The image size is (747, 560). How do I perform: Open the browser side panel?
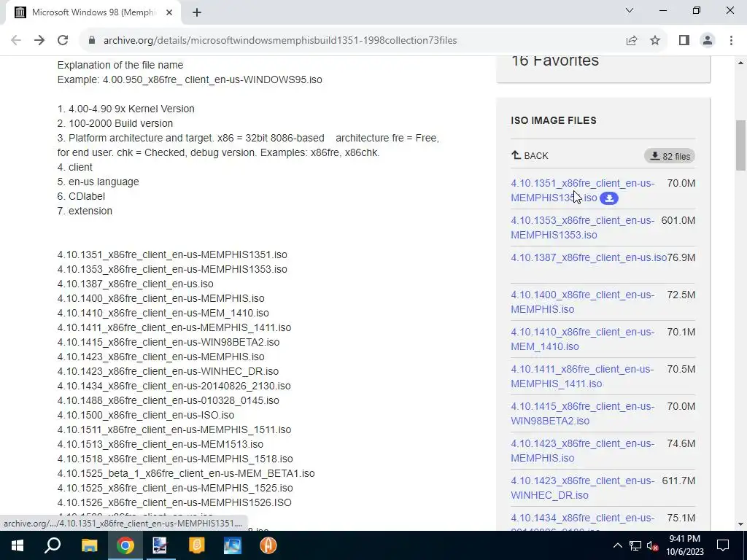[x=684, y=41]
